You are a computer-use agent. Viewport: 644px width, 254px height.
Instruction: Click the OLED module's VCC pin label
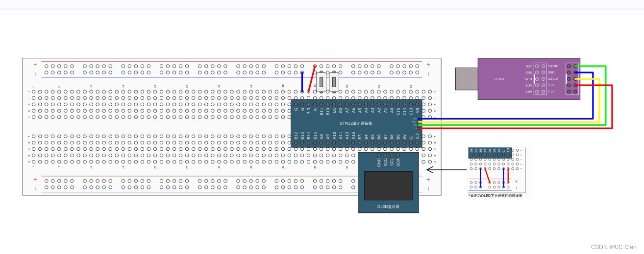pyautogui.click(x=386, y=162)
